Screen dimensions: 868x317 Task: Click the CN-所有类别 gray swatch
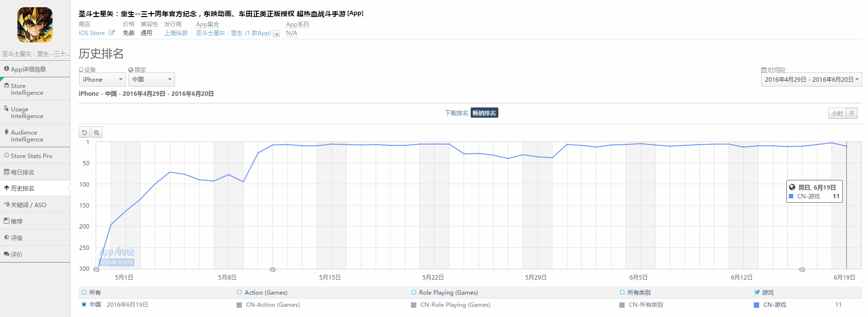622,305
